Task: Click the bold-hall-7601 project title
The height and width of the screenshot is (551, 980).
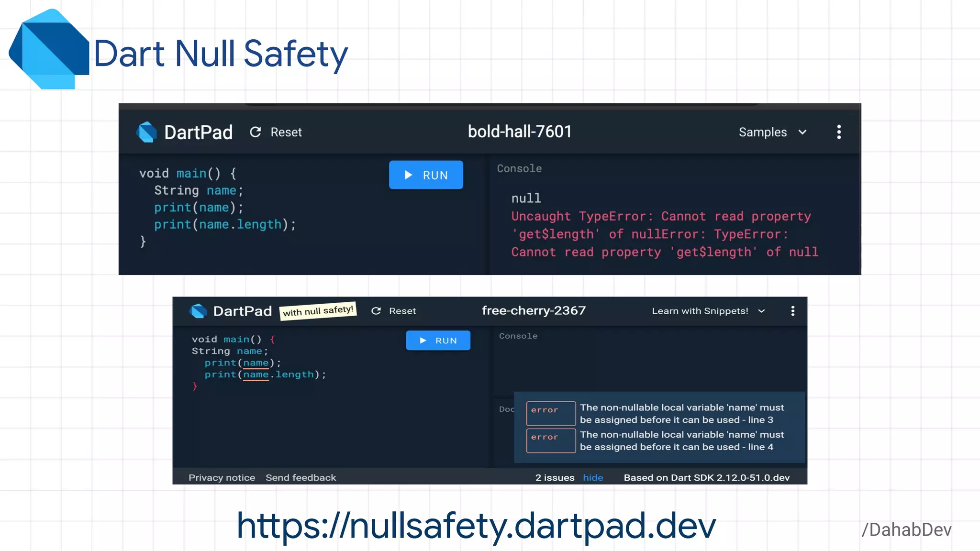Action: (520, 132)
